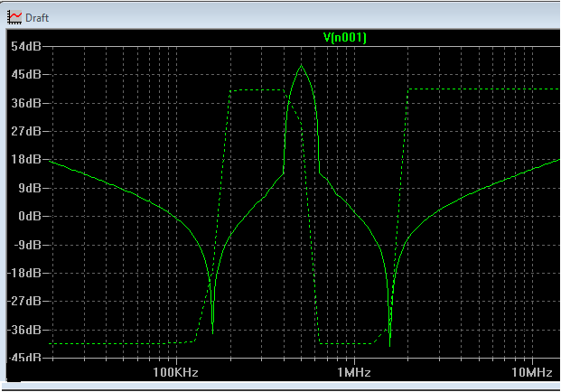Click the -9dB vertical axis label
Screen dimensions: 561x392
click(x=26, y=245)
